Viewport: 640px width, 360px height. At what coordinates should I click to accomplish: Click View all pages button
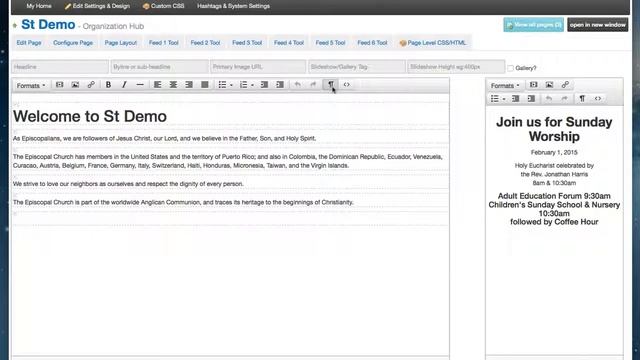coord(533,25)
